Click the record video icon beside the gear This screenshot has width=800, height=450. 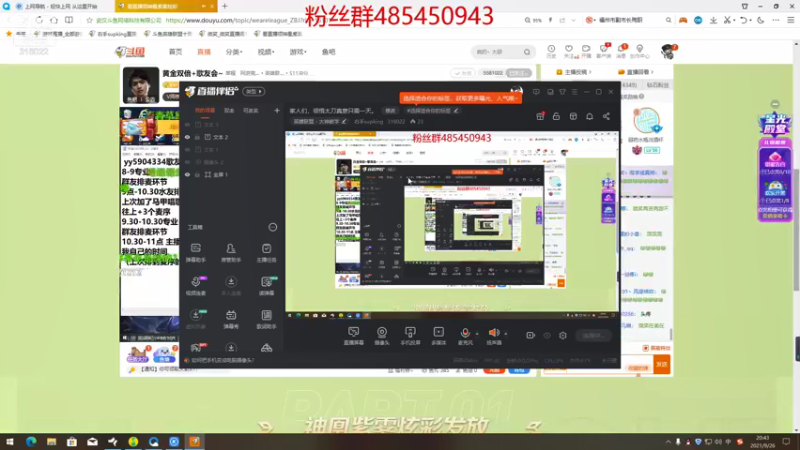(x=531, y=335)
